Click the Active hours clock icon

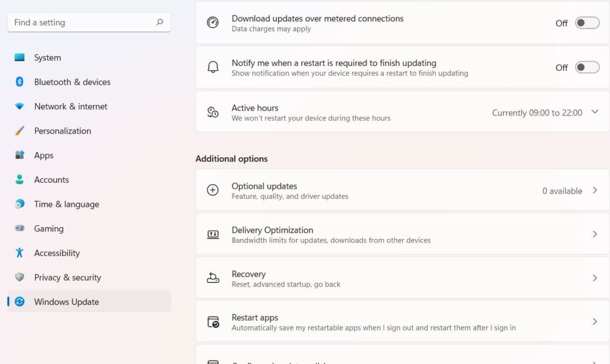point(213,112)
